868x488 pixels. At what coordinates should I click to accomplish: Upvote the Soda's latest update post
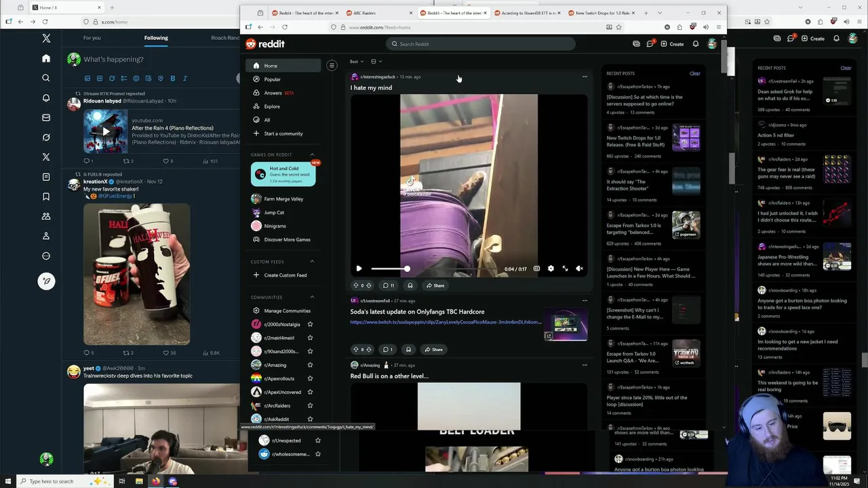(355, 350)
